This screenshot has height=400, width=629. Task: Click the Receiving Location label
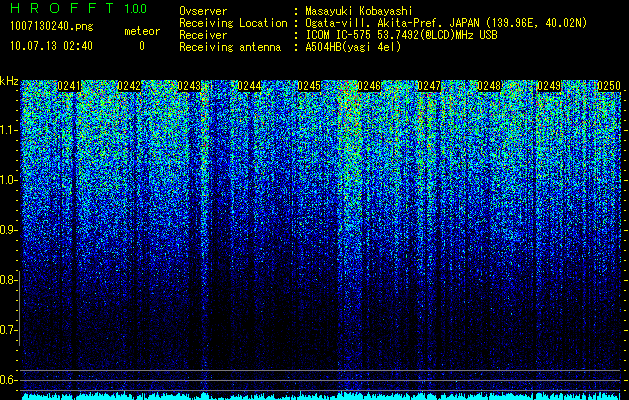233,23
